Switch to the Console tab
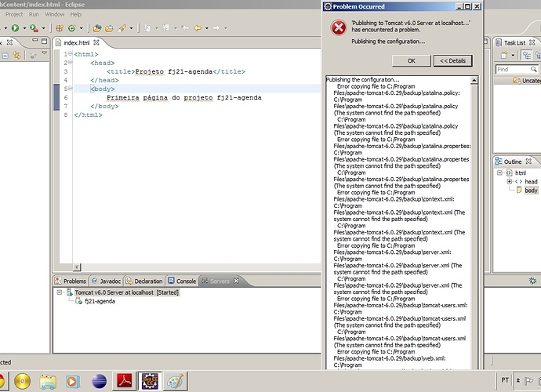Viewport: 541px width, 392px height. click(x=182, y=281)
